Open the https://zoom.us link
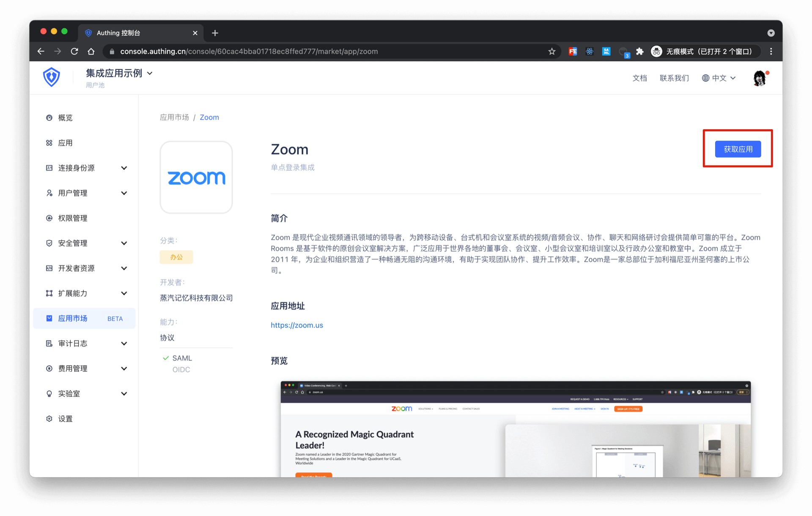 click(x=296, y=325)
